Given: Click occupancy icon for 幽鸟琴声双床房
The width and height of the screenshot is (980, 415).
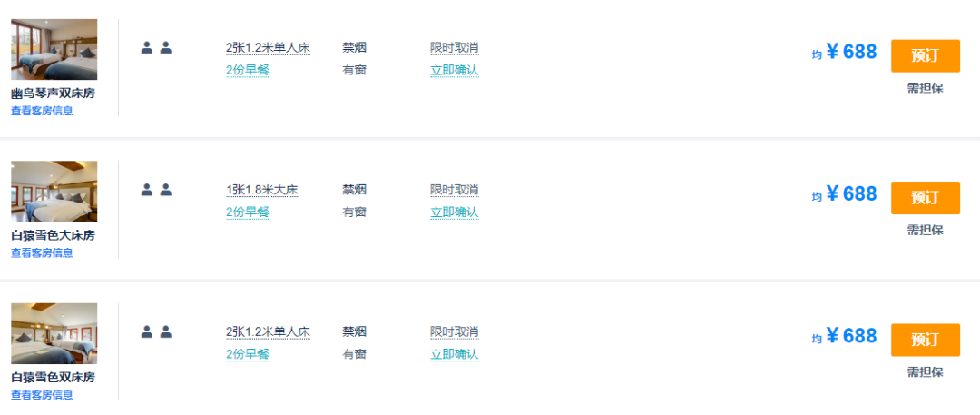Looking at the screenshot, I should [x=156, y=48].
